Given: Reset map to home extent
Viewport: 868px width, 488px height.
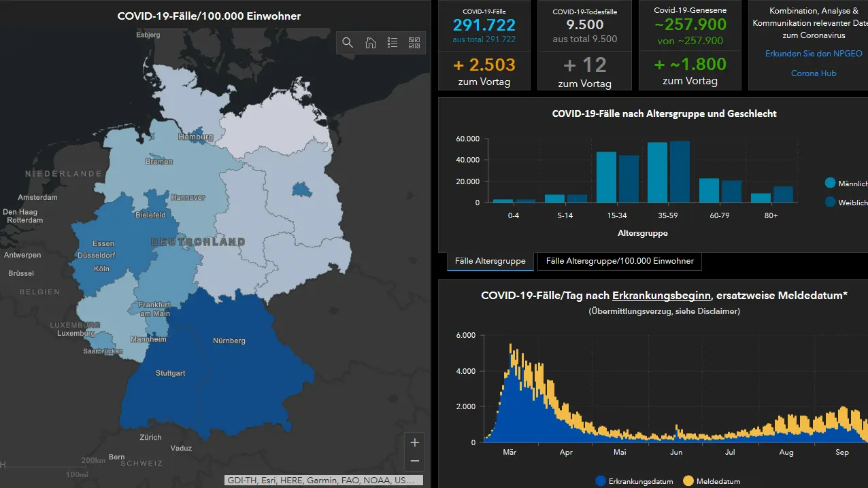Looking at the screenshot, I should pyautogui.click(x=370, y=43).
